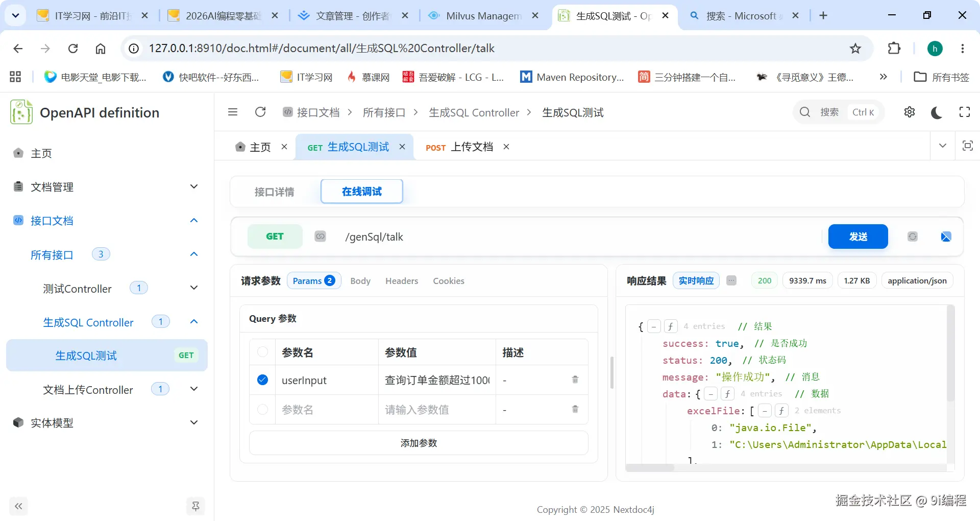Expand 文档上传Controller group

[x=194, y=389]
